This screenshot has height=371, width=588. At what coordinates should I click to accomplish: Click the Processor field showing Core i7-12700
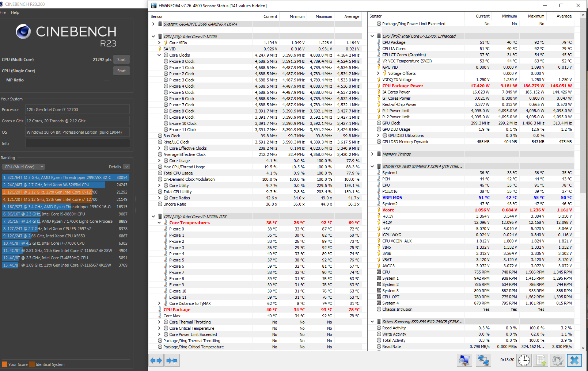(77, 110)
